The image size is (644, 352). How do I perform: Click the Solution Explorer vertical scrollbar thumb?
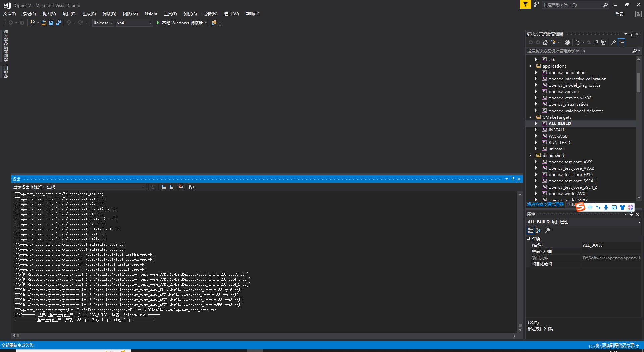639,82
